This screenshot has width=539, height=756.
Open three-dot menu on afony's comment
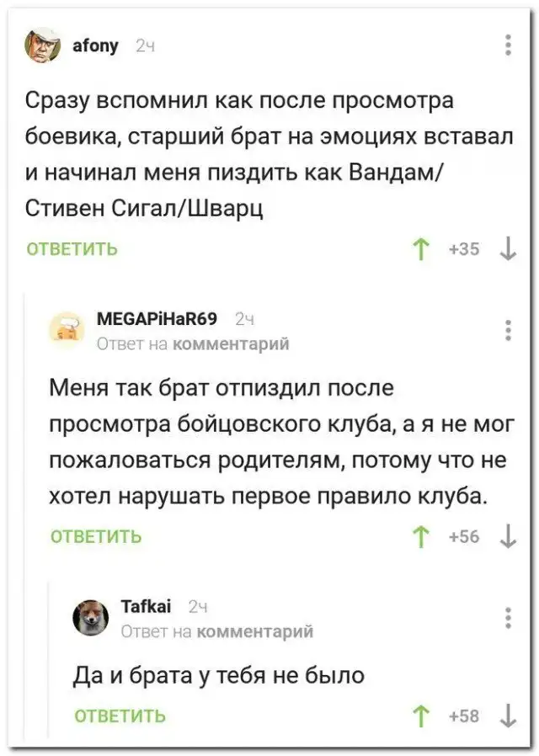coord(508,44)
